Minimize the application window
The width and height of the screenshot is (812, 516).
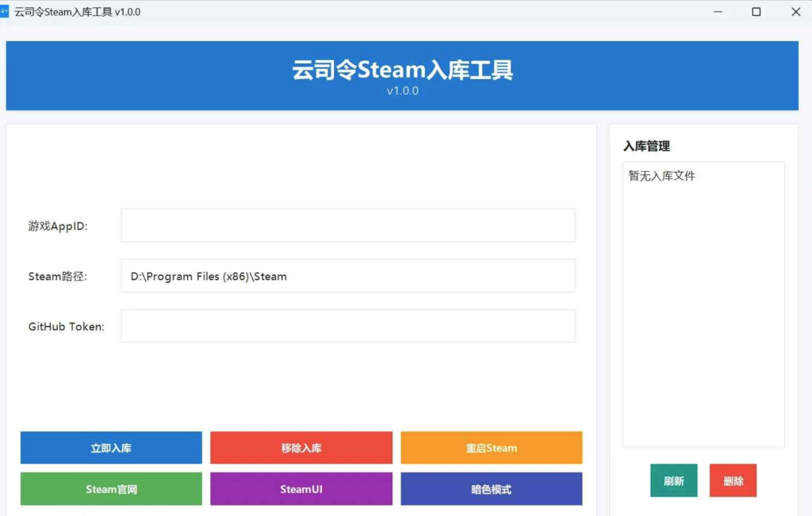pos(718,12)
